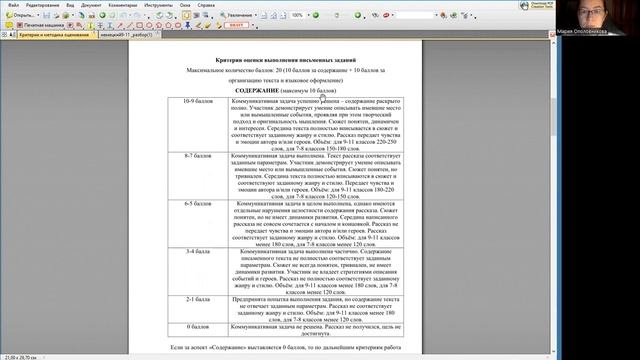Open the Инструменты menu

[158, 5]
